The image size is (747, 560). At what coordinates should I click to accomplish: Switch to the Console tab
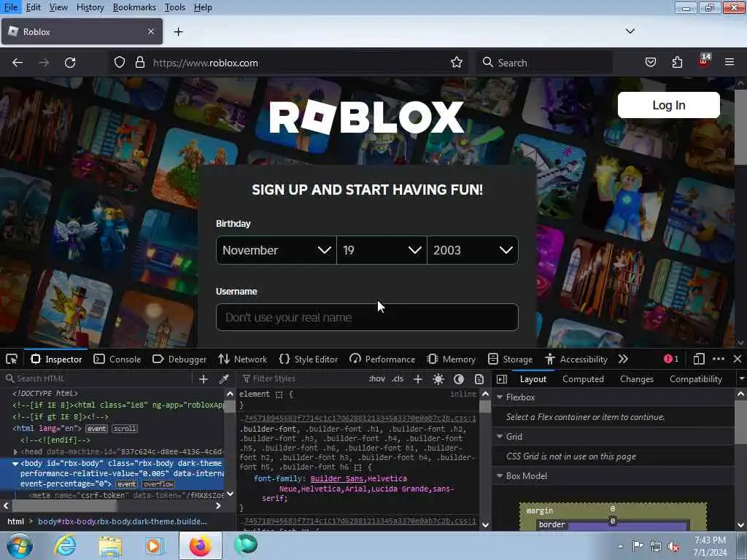[117, 359]
